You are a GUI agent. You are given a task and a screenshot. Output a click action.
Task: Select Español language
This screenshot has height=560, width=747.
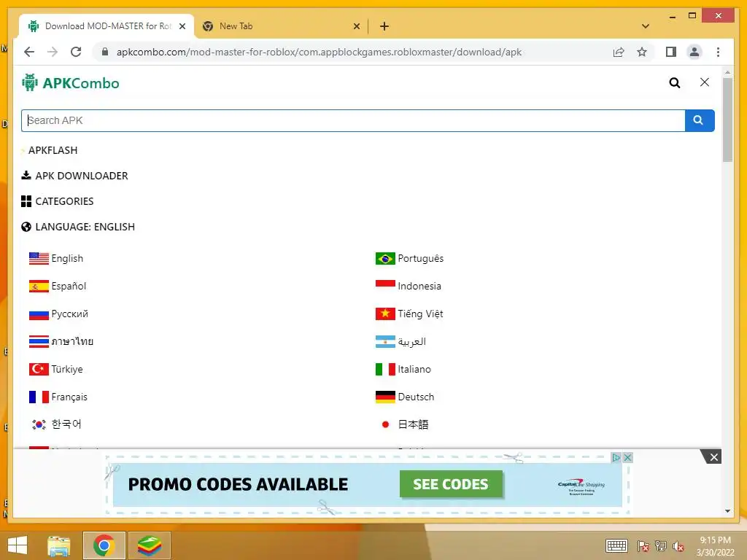(58, 286)
